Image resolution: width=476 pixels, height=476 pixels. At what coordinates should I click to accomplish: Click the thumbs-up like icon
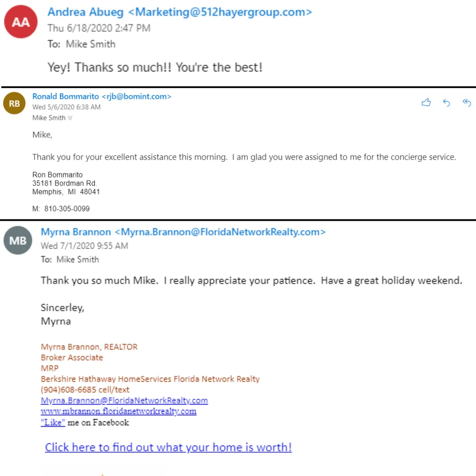(426, 102)
